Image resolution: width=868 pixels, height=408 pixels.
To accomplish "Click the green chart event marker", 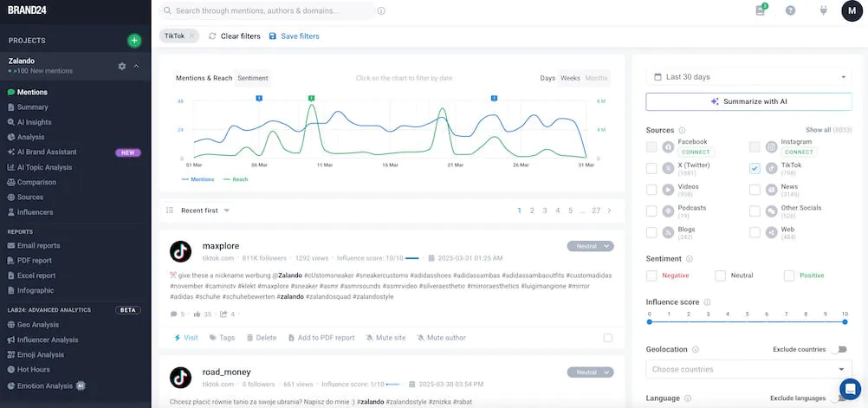I will pos(312,98).
